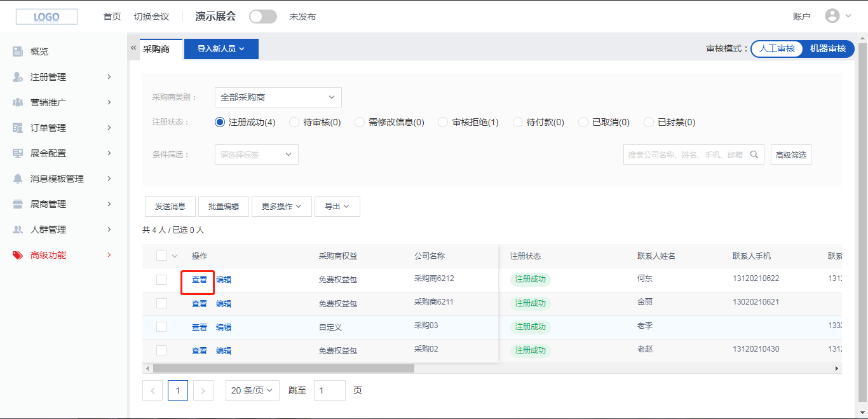Select 机器审核 review mode
The image size is (868, 419).
pyautogui.click(x=828, y=48)
